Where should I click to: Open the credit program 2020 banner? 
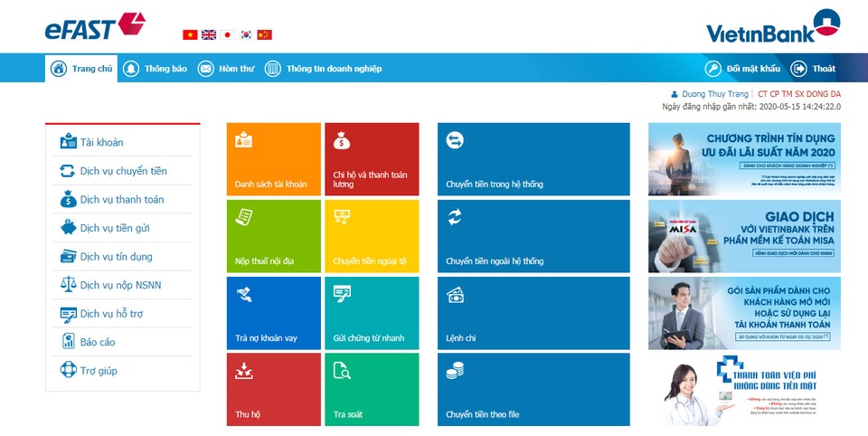(x=744, y=159)
